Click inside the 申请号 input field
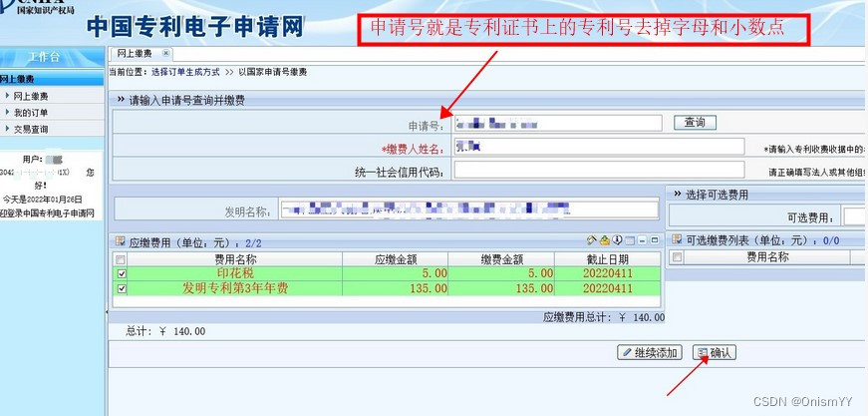Image resolution: width=868 pixels, height=416 pixels. point(558,123)
